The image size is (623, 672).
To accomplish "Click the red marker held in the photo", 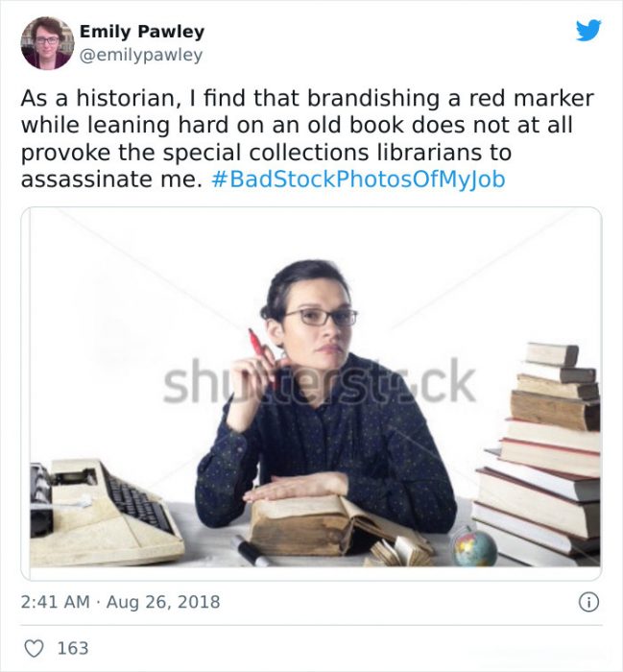I will 259,351.
